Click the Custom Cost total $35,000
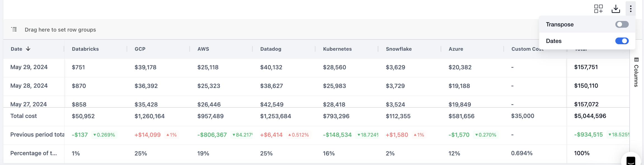644x165 pixels. click(522, 116)
